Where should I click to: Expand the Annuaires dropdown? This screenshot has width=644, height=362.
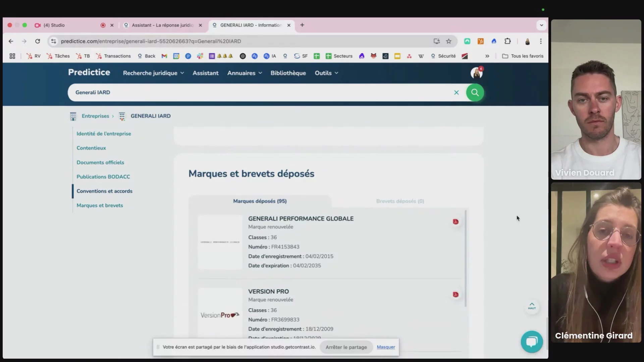click(245, 73)
